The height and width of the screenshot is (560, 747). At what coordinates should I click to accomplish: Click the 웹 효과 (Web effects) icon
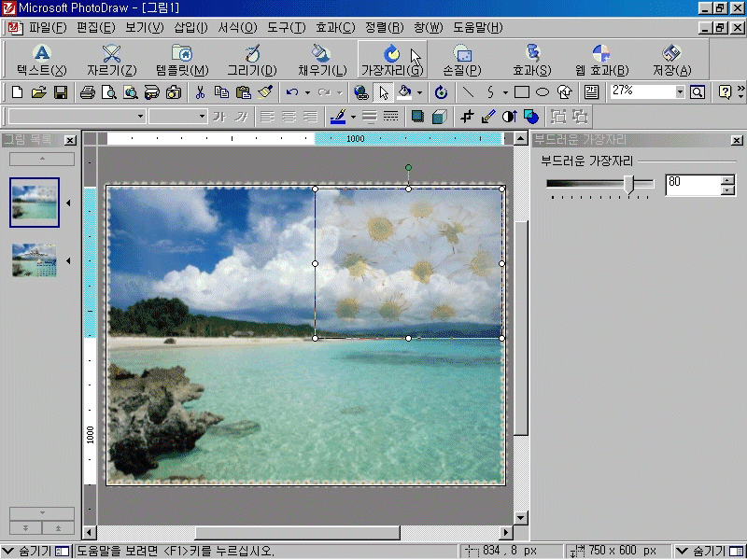coord(601,60)
